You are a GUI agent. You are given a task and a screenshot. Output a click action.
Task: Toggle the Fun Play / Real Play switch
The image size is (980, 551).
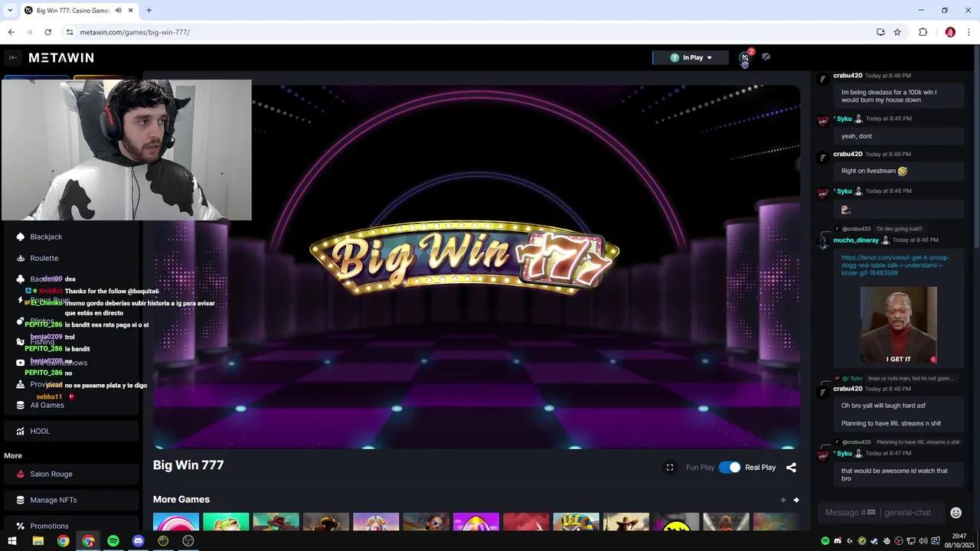[x=730, y=468]
